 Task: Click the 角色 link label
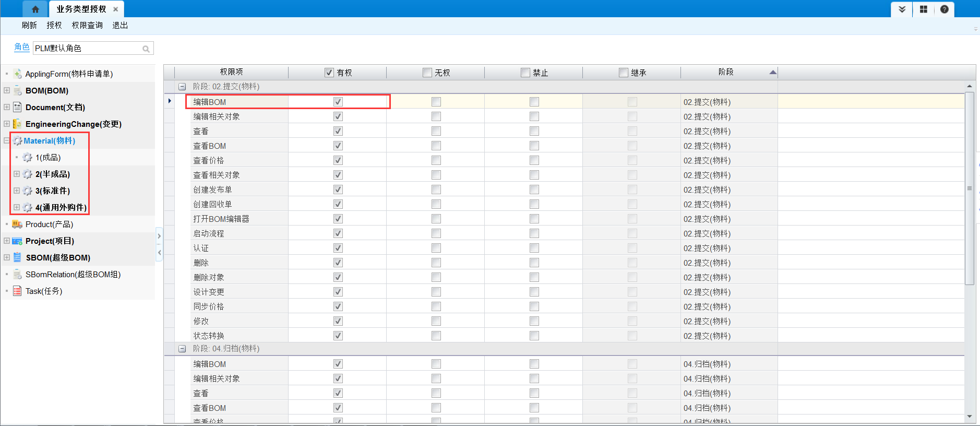pyautogui.click(x=22, y=47)
